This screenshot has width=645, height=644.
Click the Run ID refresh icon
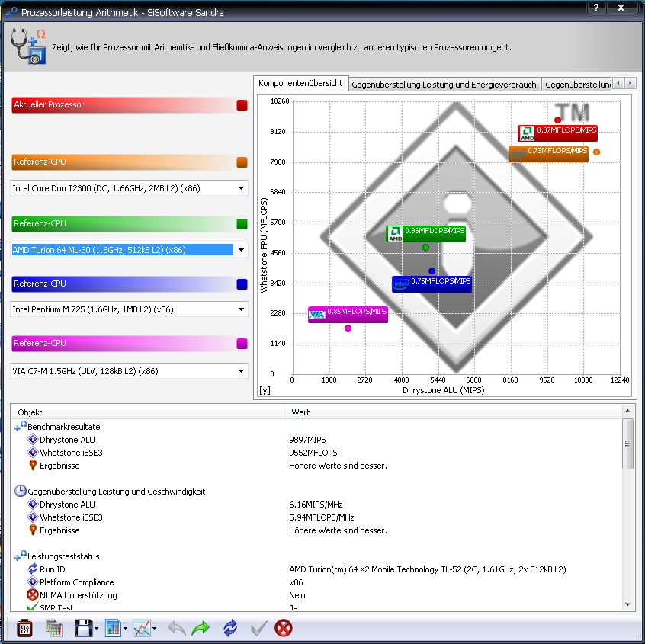point(33,569)
